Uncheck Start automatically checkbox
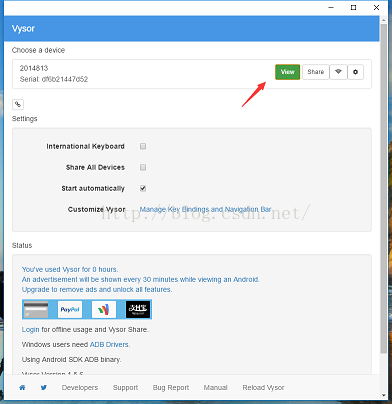 click(143, 188)
